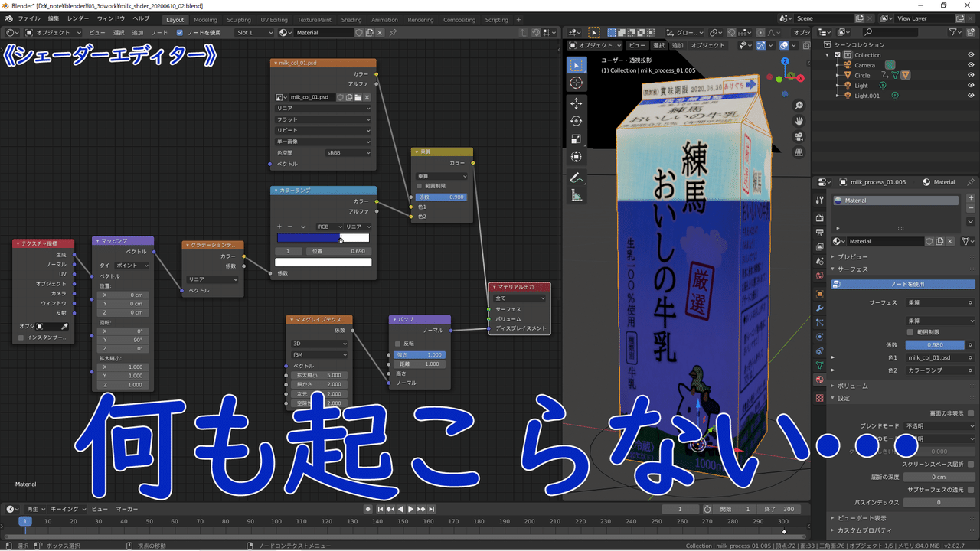This screenshot has width=980, height=551.
Task: Toggle camera view icon in viewport
Action: [x=799, y=136]
